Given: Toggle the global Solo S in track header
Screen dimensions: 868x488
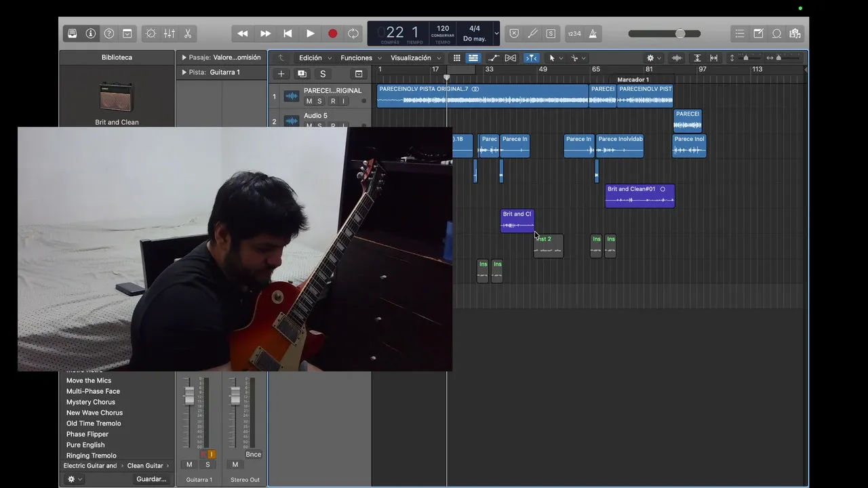Looking at the screenshot, I should [x=323, y=74].
